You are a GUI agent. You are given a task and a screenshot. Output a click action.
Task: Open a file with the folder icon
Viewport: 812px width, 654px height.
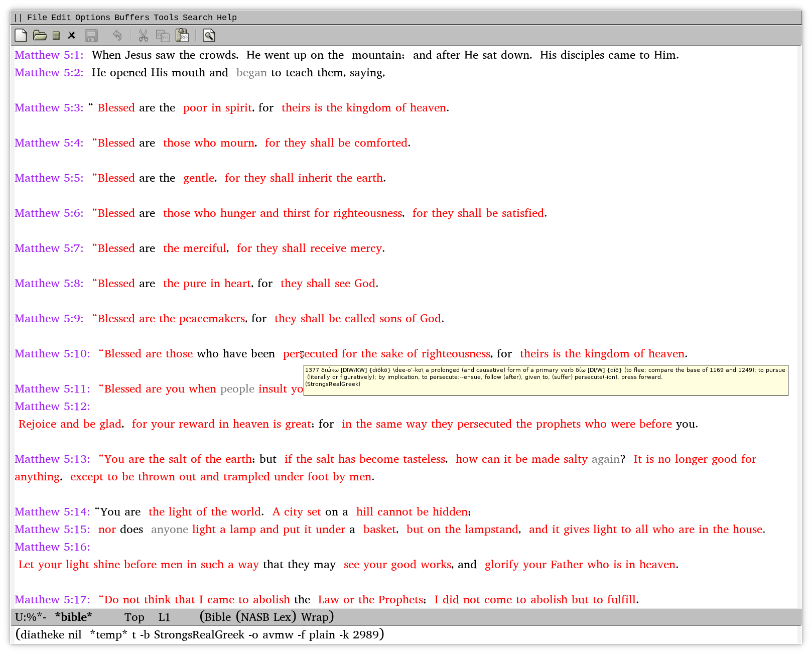point(40,36)
